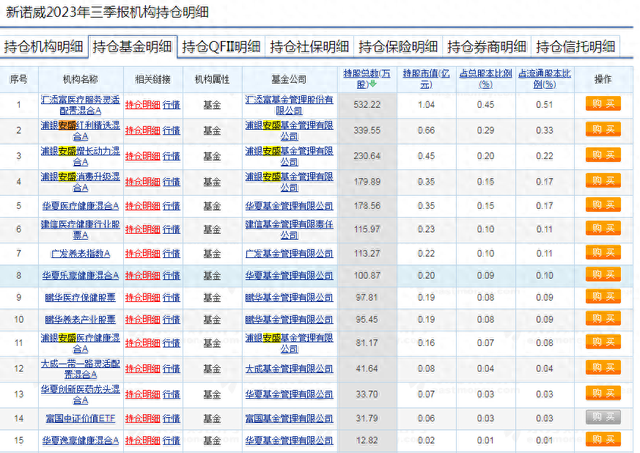
Task: Open 行情 for row 1 汇添富
Action: pyautogui.click(x=171, y=105)
